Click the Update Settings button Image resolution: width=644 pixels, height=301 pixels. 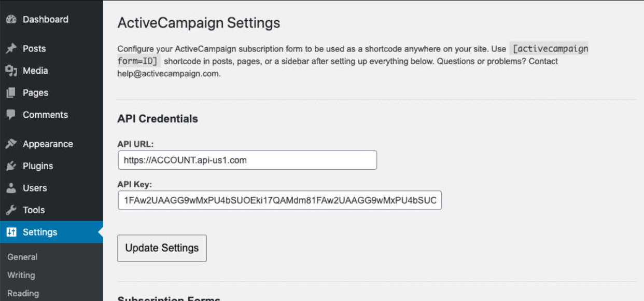162,248
